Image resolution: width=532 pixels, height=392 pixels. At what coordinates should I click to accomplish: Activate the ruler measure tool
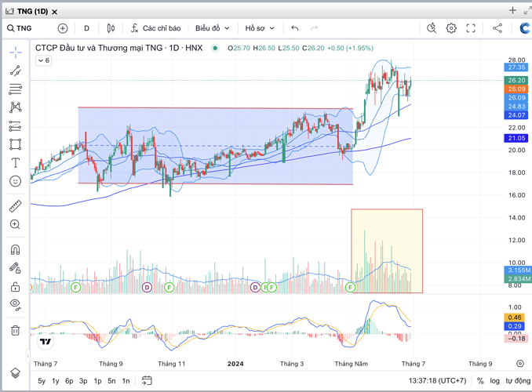tap(15, 206)
